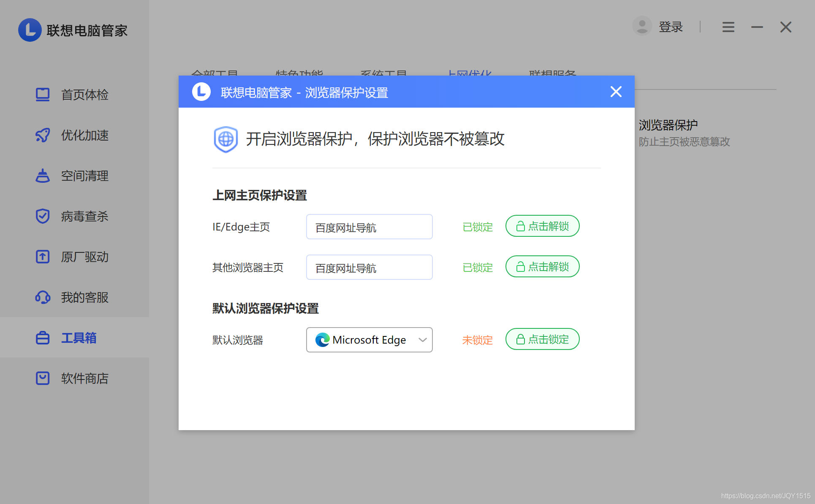
Task: Open the 默认浏览器 dropdown
Action: pyautogui.click(x=369, y=340)
